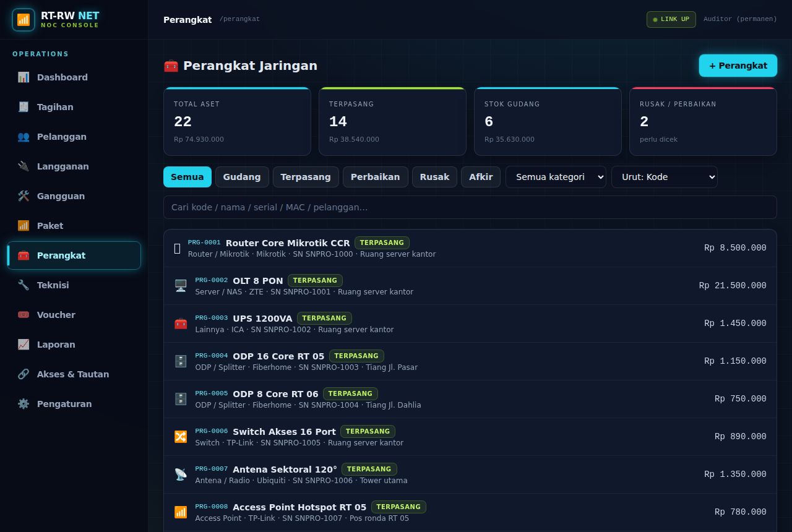Click code PRG-0001

click(x=204, y=242)
